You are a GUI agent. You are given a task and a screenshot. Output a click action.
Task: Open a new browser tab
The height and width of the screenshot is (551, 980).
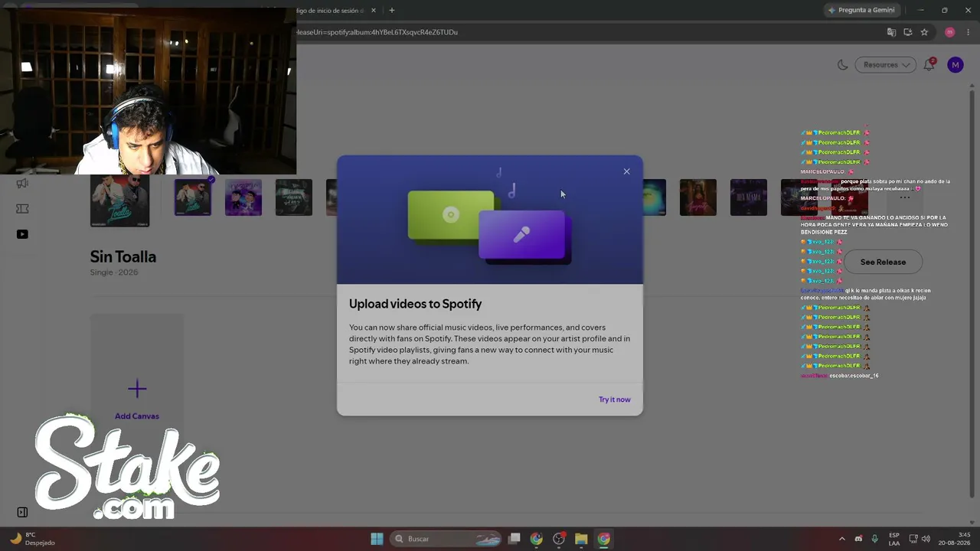(x=392, y=11)
